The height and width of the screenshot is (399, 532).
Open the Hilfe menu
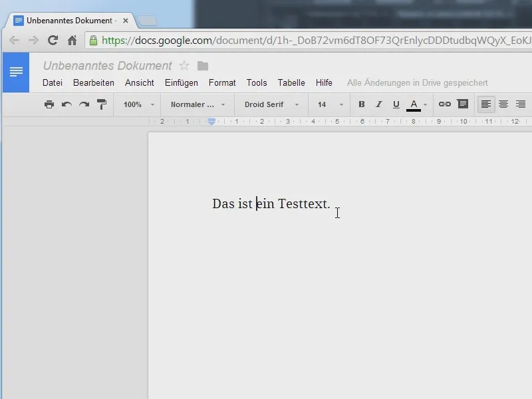click(324, 82)
